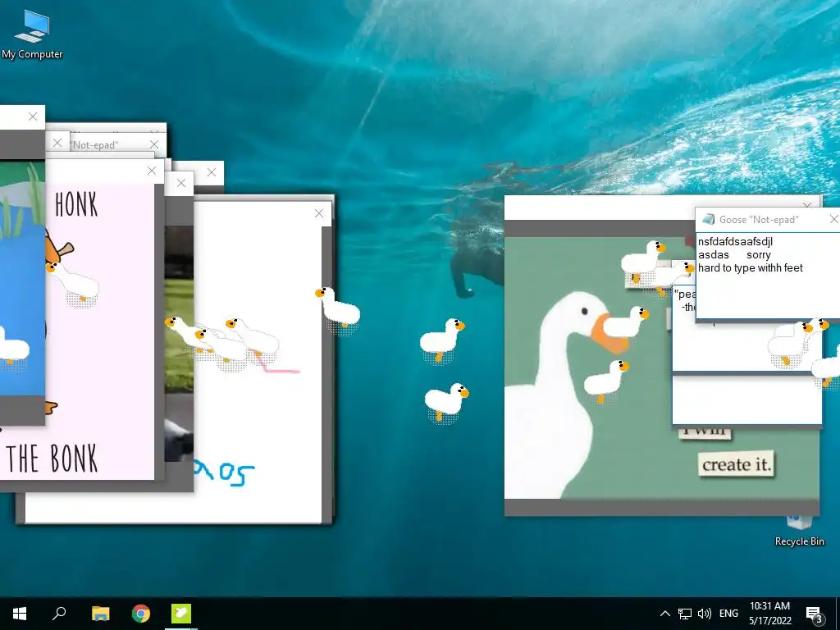Open the clock showing 10:31 AM
The width and height of the screenshot is (840, 630).
click(769, 606)
